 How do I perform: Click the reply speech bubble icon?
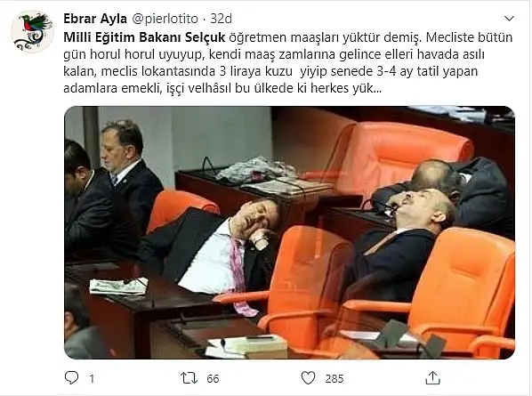click(x=71, y=377)
